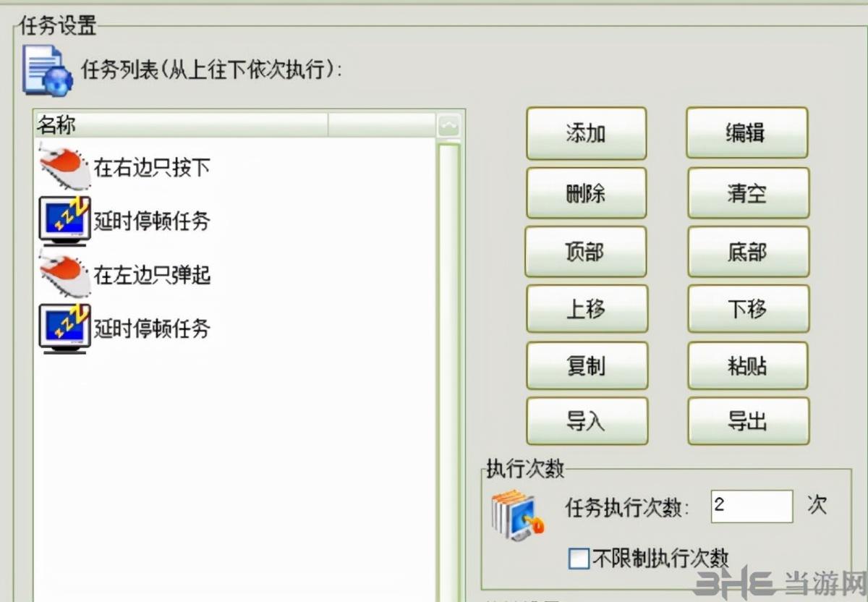This screenshot has height=602, width=868.
Task: Click the 复制 button
Action: pyautogui.click(x=587, y=365)
